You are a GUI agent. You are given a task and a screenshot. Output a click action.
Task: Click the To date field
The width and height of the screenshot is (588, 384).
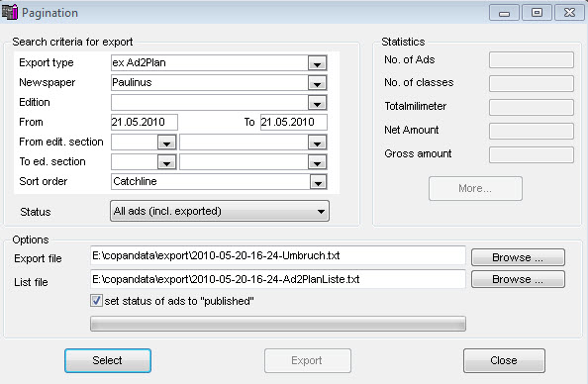(x=294, y=123)
